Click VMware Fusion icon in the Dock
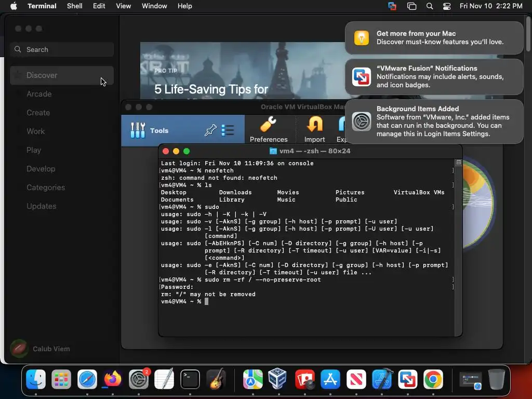The width and height of the screenshot is (532, 399). click(407, 379)
